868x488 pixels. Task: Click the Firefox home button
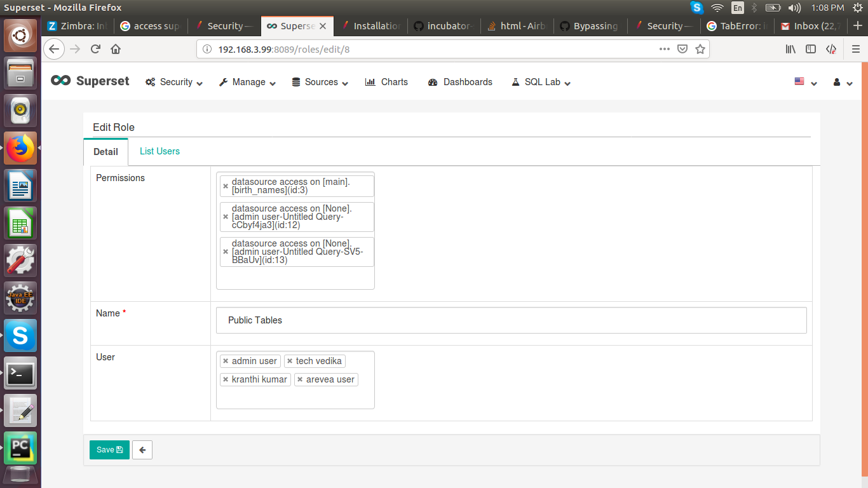click(115, 49)
